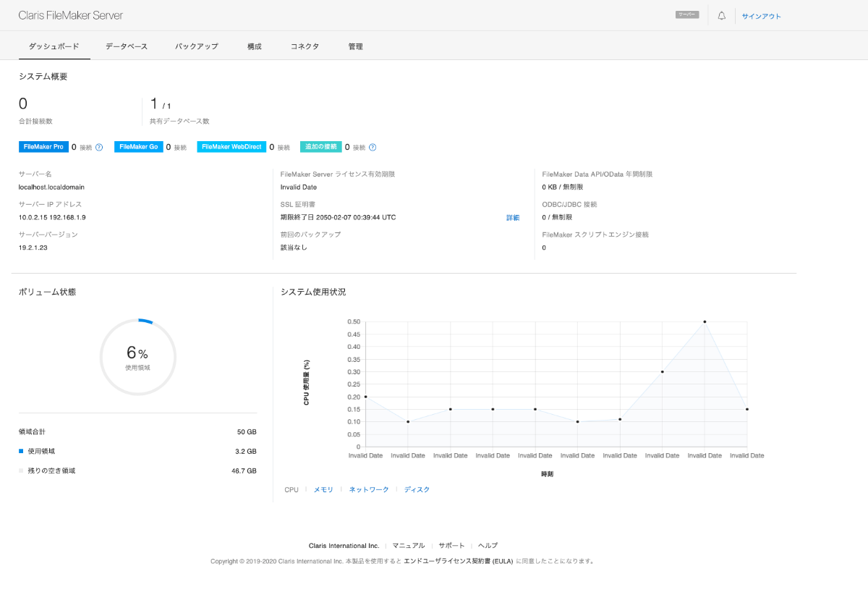Select the CPU chart option

pos(292,490)
